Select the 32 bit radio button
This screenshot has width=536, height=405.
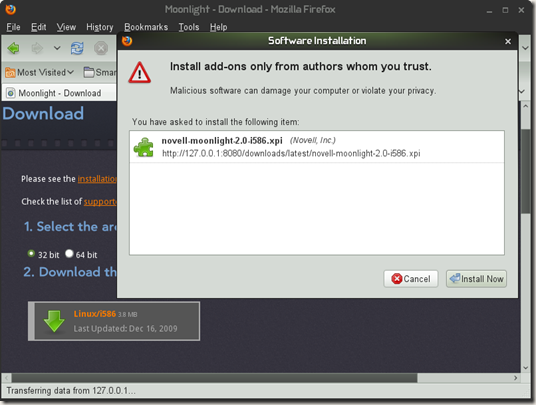(x=31, y=254)
